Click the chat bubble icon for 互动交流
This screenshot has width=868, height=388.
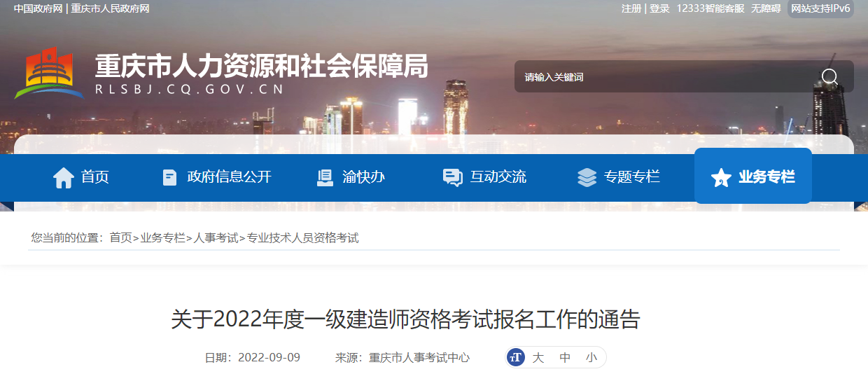tap(452, 177)
